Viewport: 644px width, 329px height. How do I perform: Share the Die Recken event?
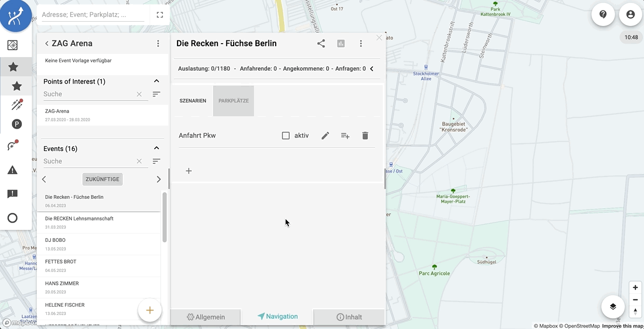(321, 44)
